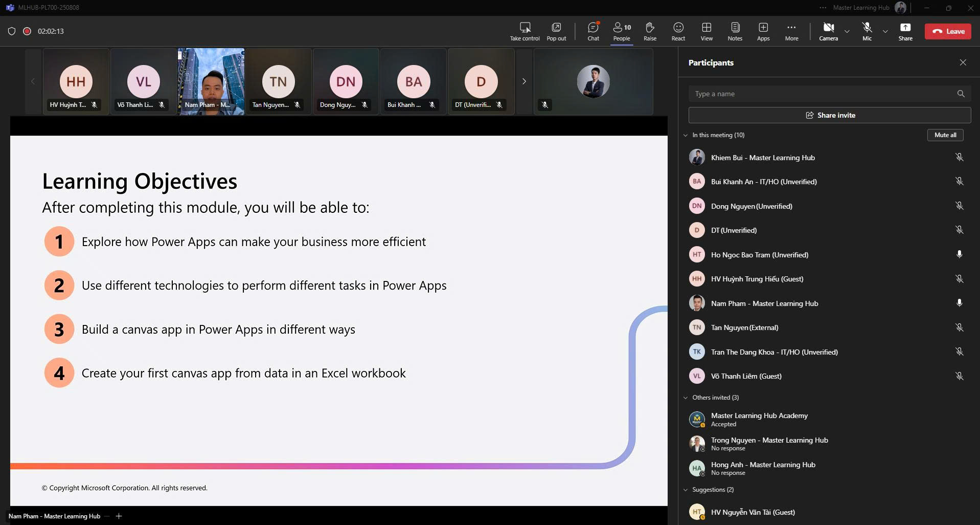Click profile avatar in title bar
Viewport: 980px width, 525px height.
click(900, 8)
